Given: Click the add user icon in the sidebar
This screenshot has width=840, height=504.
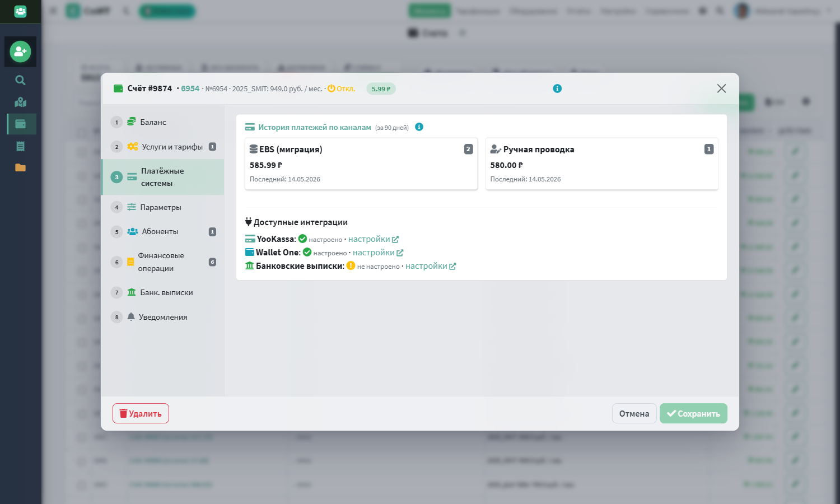Looking at the screenshot, I should pyautogui.click(x=20, y=52).
